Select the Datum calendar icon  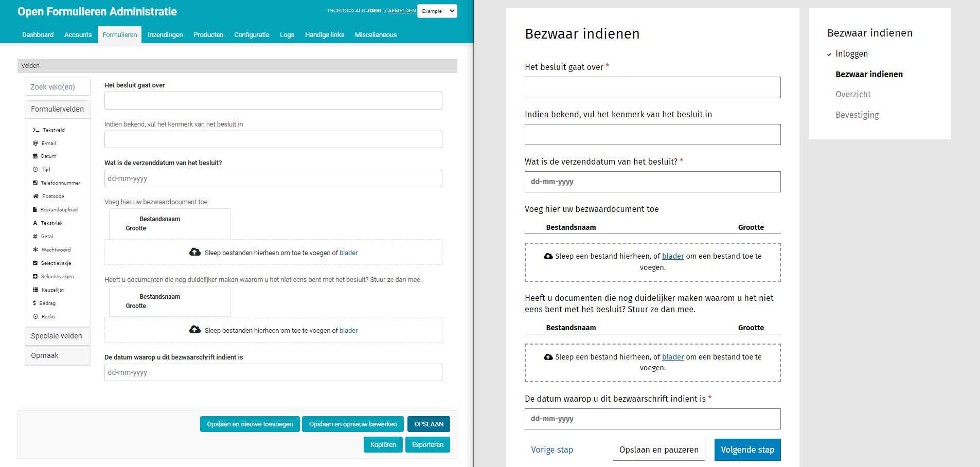point(35,156)
